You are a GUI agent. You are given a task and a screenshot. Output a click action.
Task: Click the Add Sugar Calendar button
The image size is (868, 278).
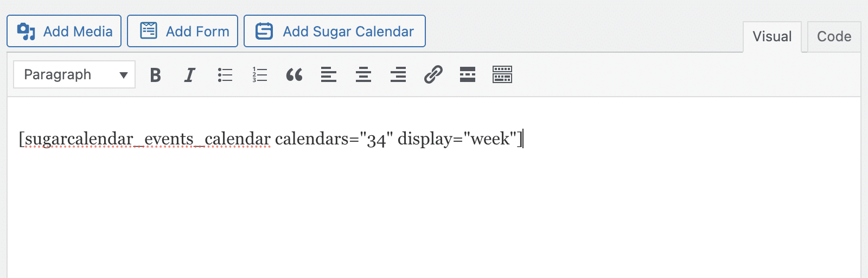pos(335,31)
